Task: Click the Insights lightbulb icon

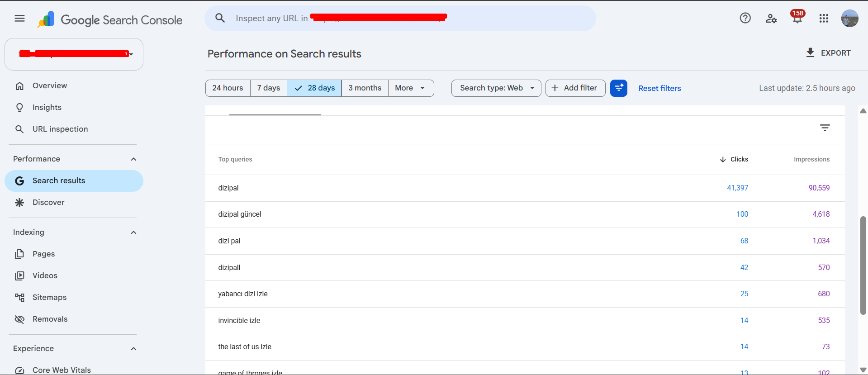Action: [x=19, y=108]
